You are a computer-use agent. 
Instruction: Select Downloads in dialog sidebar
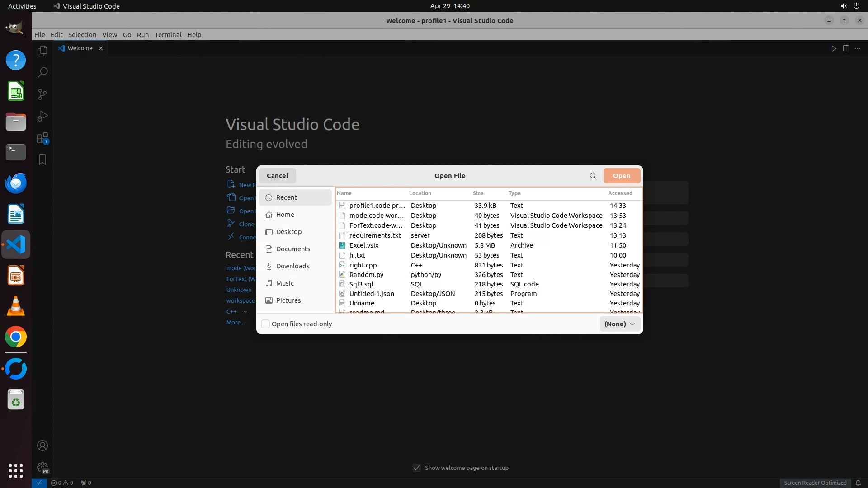point(292,266)
